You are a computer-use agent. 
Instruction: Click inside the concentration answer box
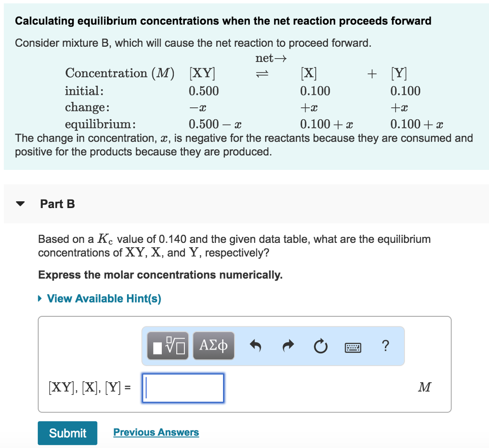click(x=182, y=388)
